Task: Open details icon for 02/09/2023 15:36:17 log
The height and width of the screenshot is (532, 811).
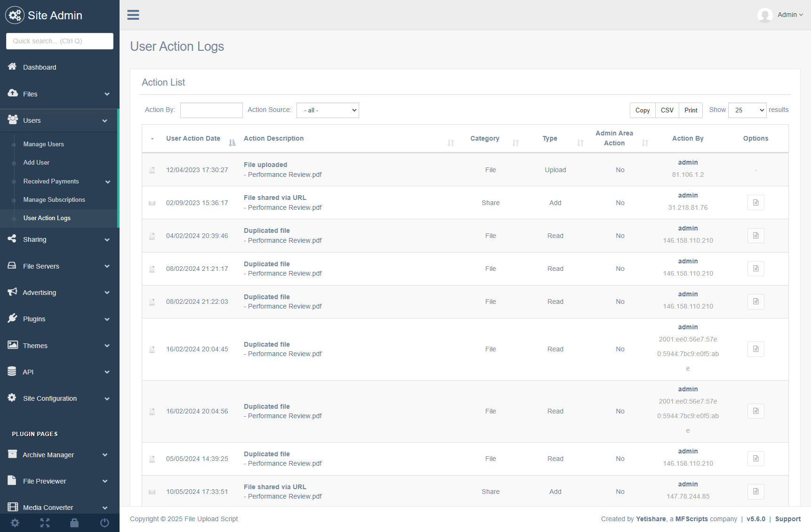Action: click(x=755, y=203)
